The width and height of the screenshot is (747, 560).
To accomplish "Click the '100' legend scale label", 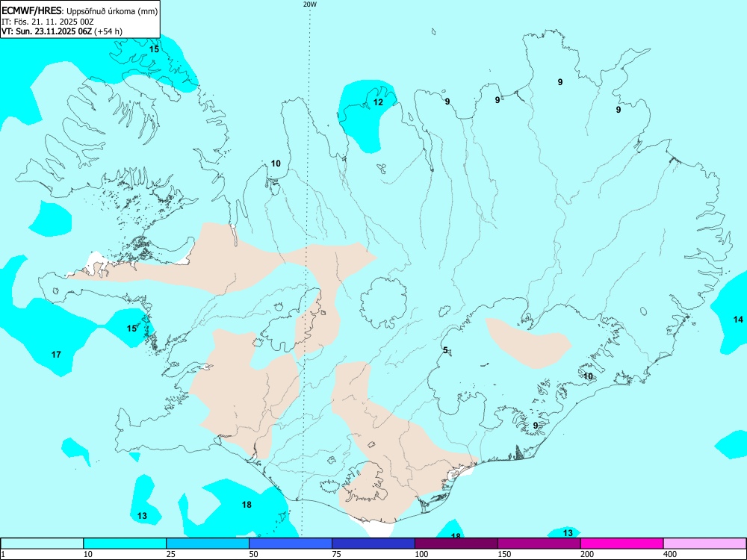I will coord(421,554).
